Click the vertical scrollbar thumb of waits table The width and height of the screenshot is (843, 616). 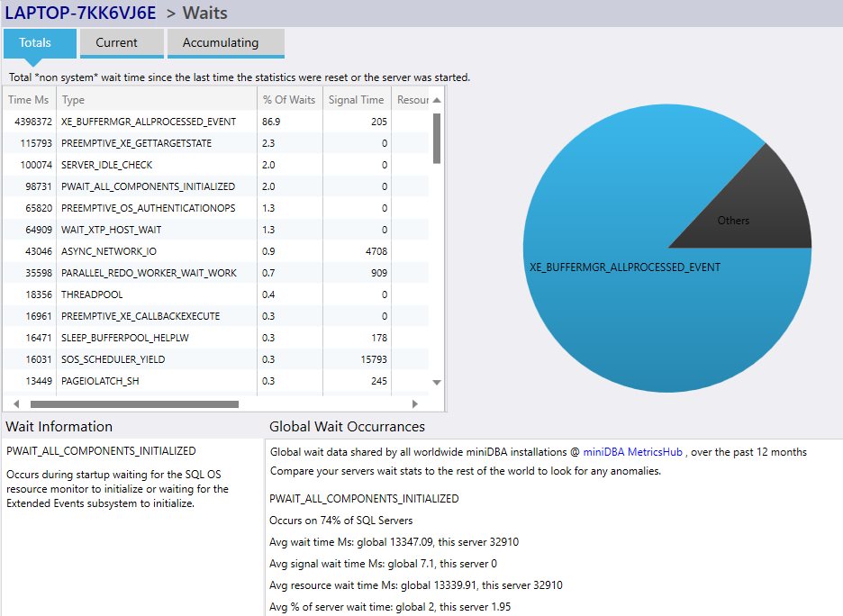click(x=437, y=138)
